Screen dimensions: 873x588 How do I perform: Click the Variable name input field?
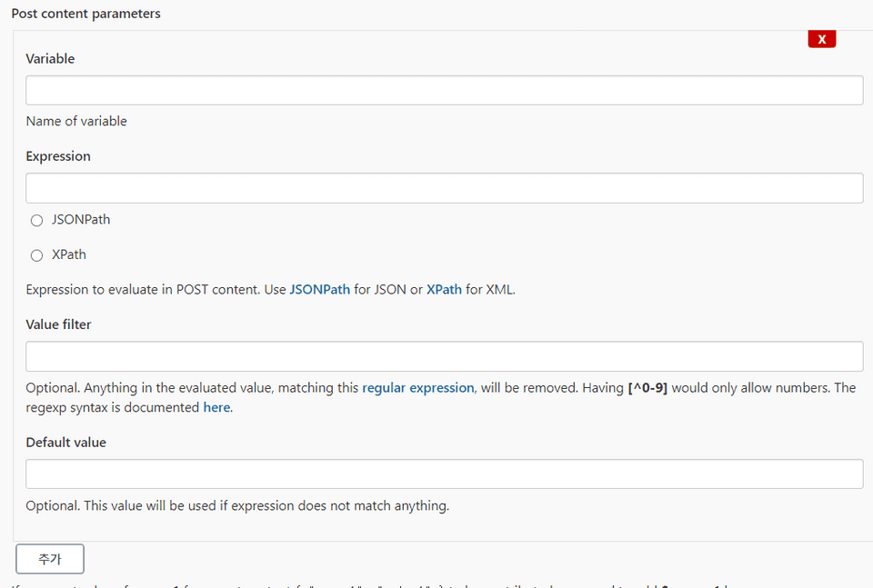click(444, 90)
